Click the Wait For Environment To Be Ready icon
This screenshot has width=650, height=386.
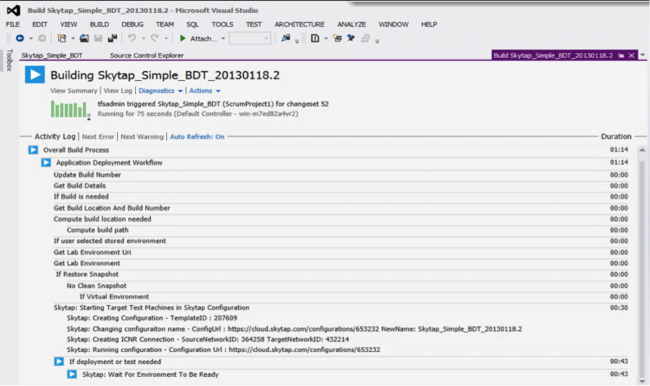72,374
